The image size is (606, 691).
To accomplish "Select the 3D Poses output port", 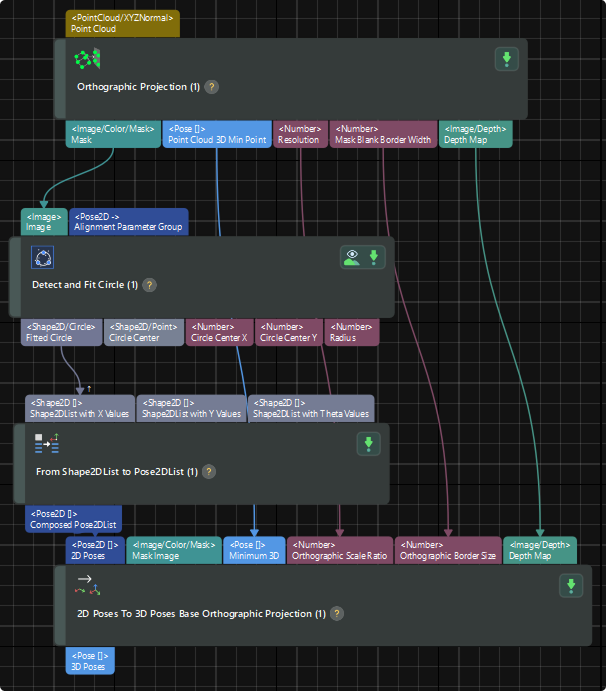I will click(90, 661).
